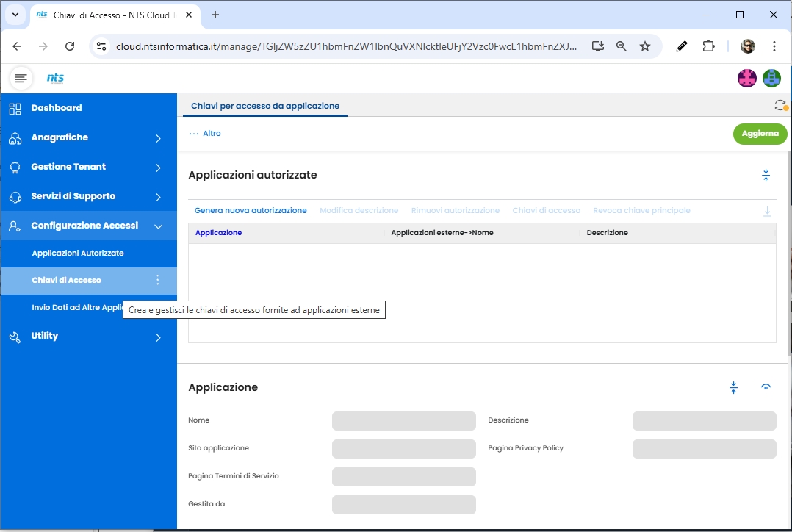Go back in browser history
792x532 pixels.
17,46
